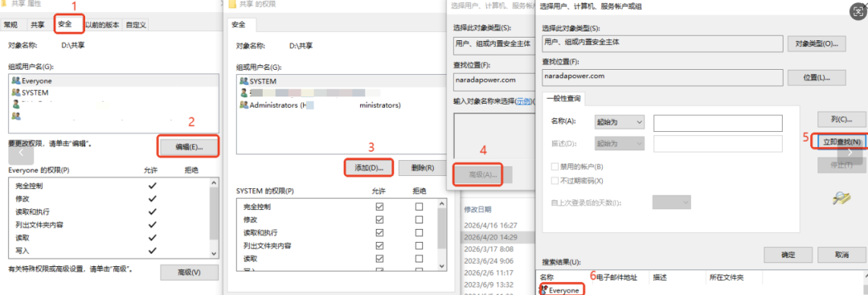
Task: Click the Everyone group icon in 共享 属性 list
Action: pyautogui.click(x=15, y=81)
